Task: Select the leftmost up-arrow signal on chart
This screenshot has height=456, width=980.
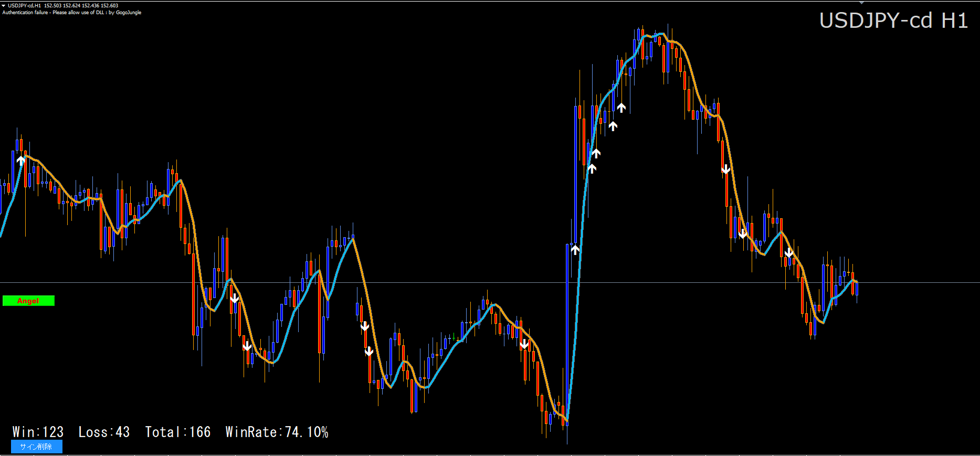Action: click(x=21, y=160)
